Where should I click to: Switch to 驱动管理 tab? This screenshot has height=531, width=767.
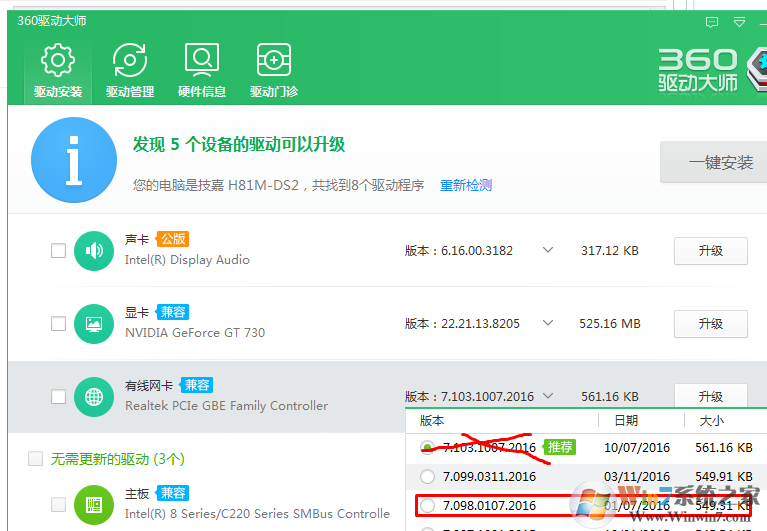pyautogui.click(x=130, y=71)
